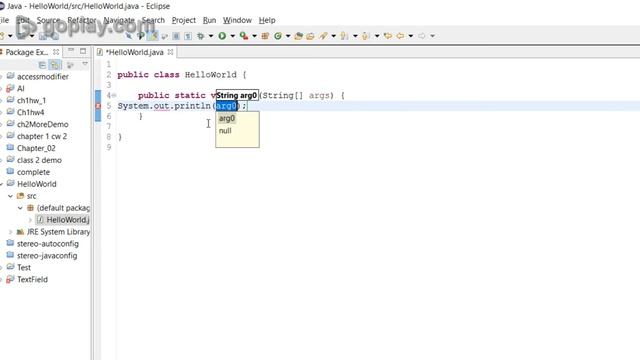Select the Chapter_02 project
This screenshot has height=360, width=640.
coord(36,148)
